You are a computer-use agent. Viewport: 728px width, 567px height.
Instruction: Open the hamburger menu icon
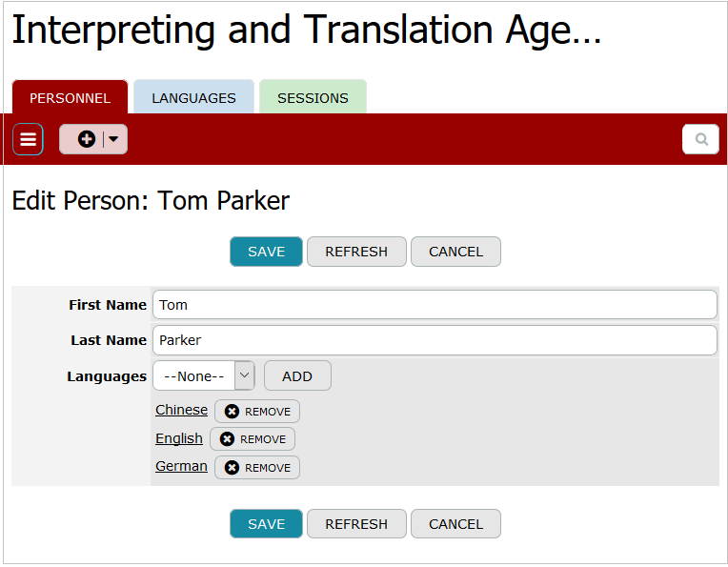coord(28,139)
